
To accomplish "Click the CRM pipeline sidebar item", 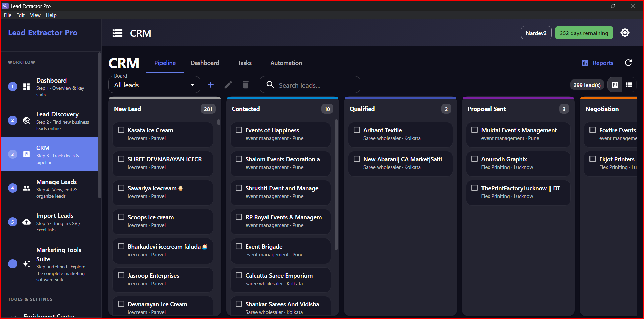I will (49, 154).
